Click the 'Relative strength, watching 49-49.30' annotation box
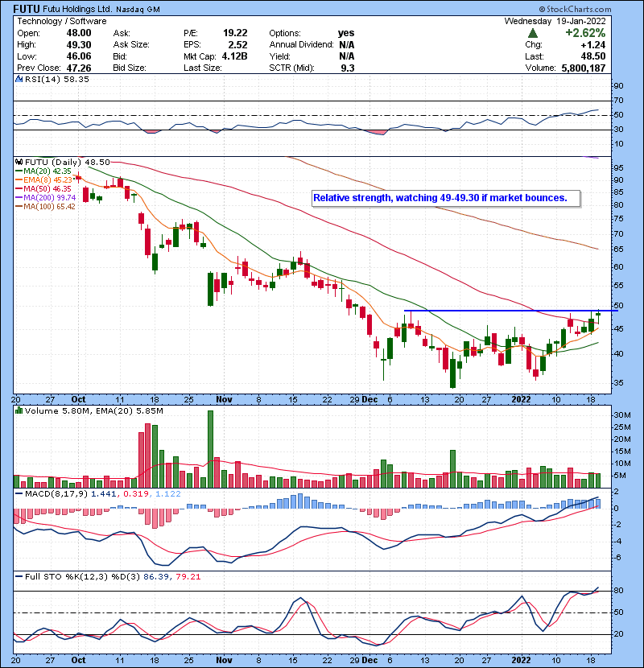Screen dimensions: 644x668 [x=446, y=199]
